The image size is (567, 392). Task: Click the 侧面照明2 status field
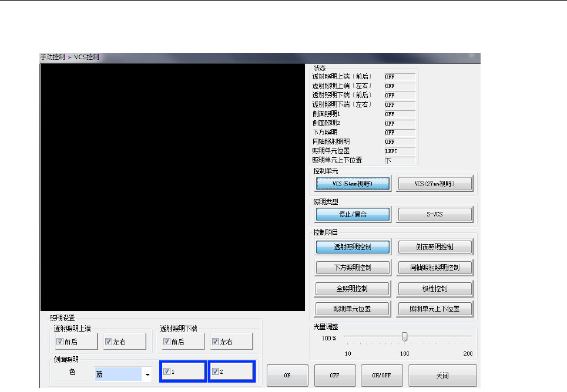click(x=400, y=124)
